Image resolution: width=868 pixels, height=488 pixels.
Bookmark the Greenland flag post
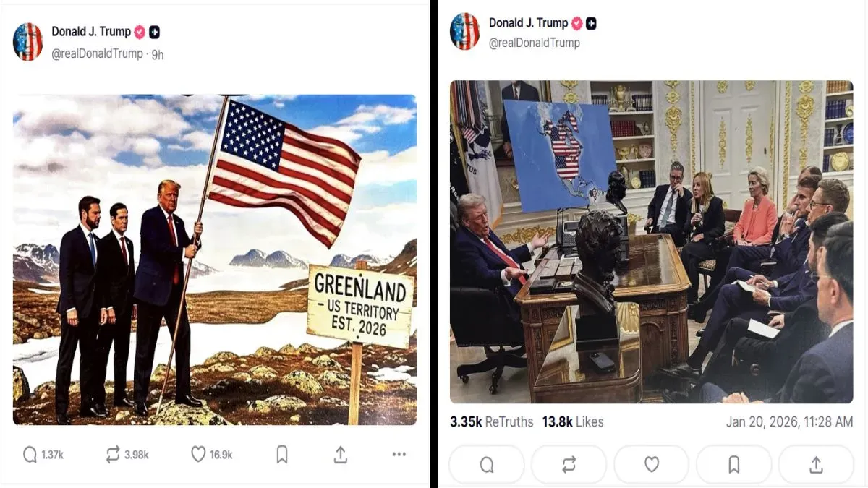(282, 454)
